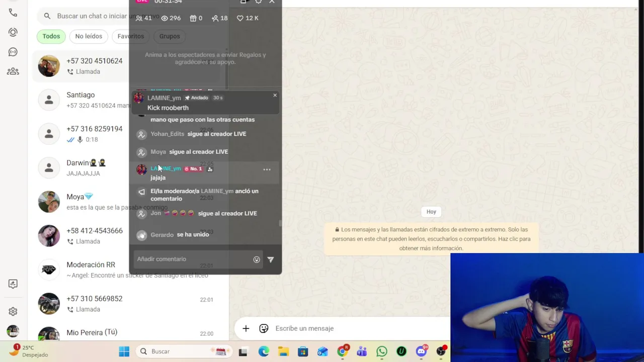Click the new followers icon showing 18
This screenshot has width=644, height=362.
(x=215, y=18)
